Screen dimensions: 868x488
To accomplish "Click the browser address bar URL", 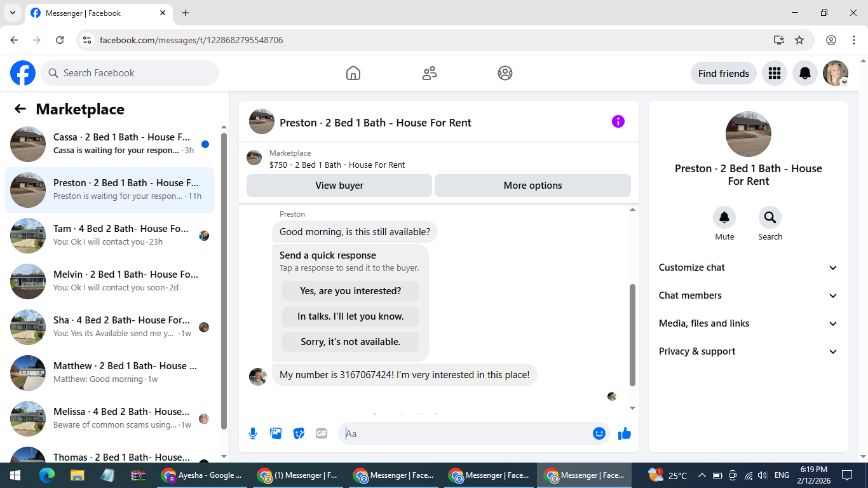I will (x=191, y=40).
